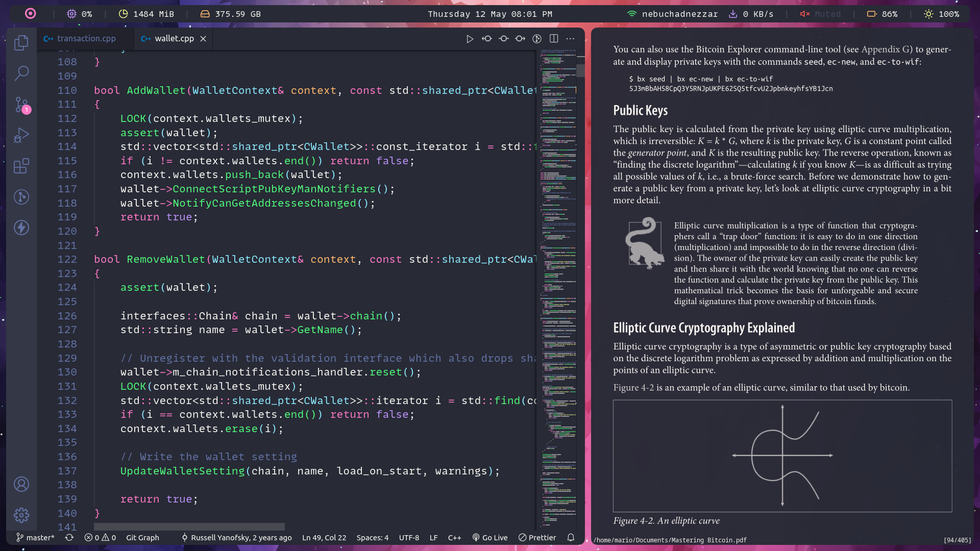This screenshot has height=551, width=980.
Task: Open changes with next revision icon
Action: 521,39
